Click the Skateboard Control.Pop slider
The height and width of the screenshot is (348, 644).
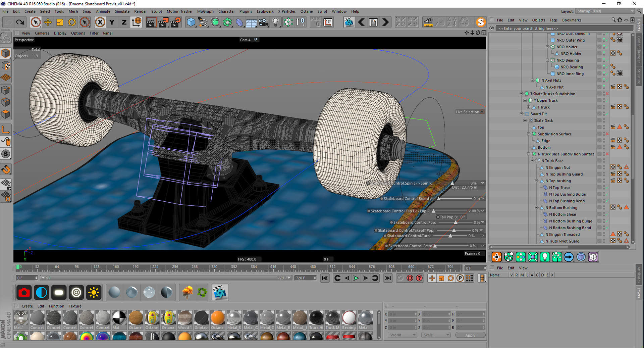[455, 222]
